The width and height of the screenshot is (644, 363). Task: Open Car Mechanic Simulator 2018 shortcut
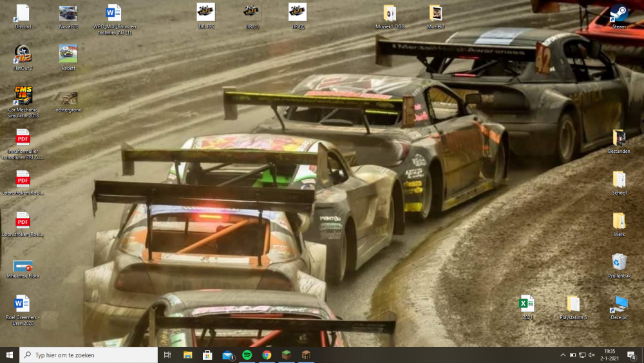click(23, 96)
